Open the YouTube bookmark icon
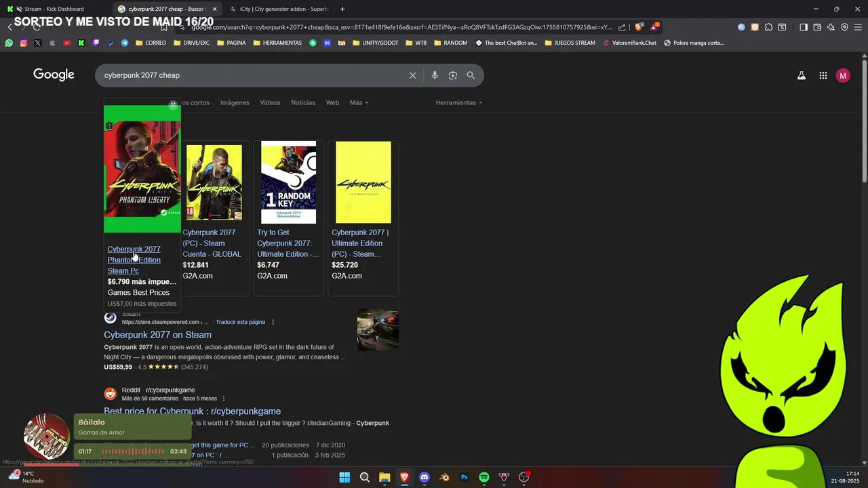This screenshot has height=488, width=868. pos(66,43)
